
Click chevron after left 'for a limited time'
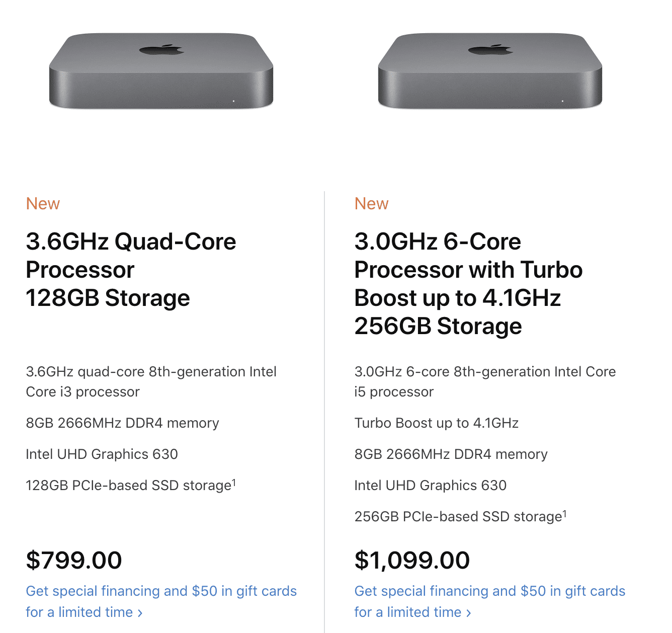pyautogui.click(x=140, y=613)
